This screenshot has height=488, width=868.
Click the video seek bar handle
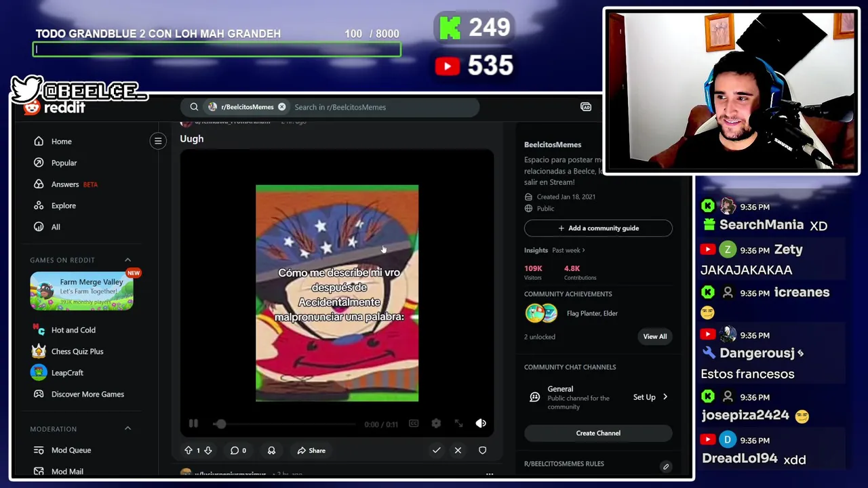pyautogui.click(x=220, y=424)
